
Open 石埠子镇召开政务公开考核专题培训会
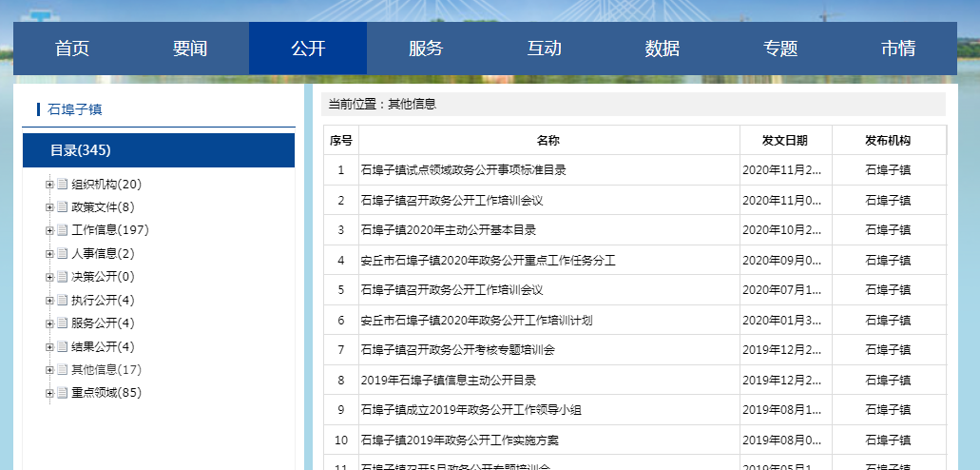pos(458,350)
